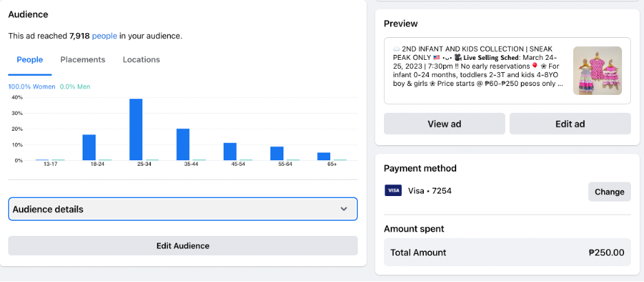Click the 18-24 age group bar
This screenshot has height=282, width=644.
click(x=89, y=147)
